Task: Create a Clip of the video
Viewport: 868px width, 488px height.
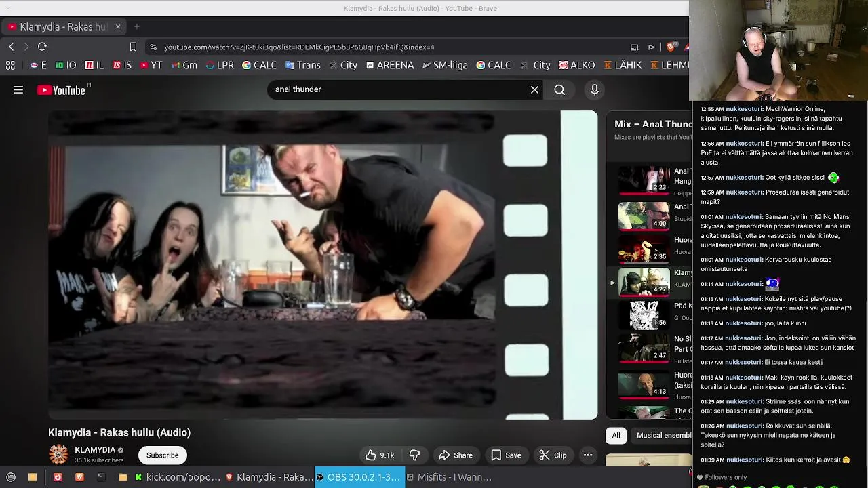Action: click(x=553, y=455)
